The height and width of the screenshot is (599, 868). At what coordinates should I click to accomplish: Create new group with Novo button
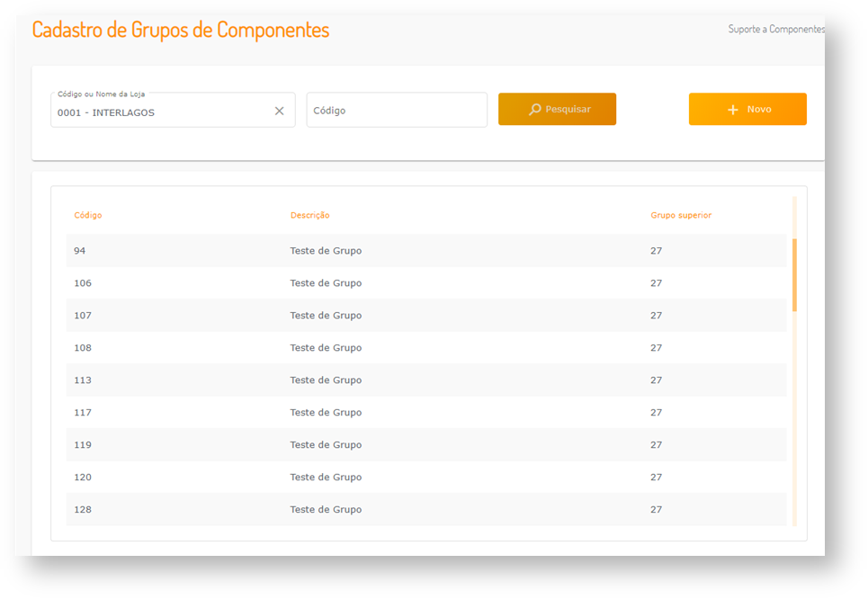(x=747, y=109)
